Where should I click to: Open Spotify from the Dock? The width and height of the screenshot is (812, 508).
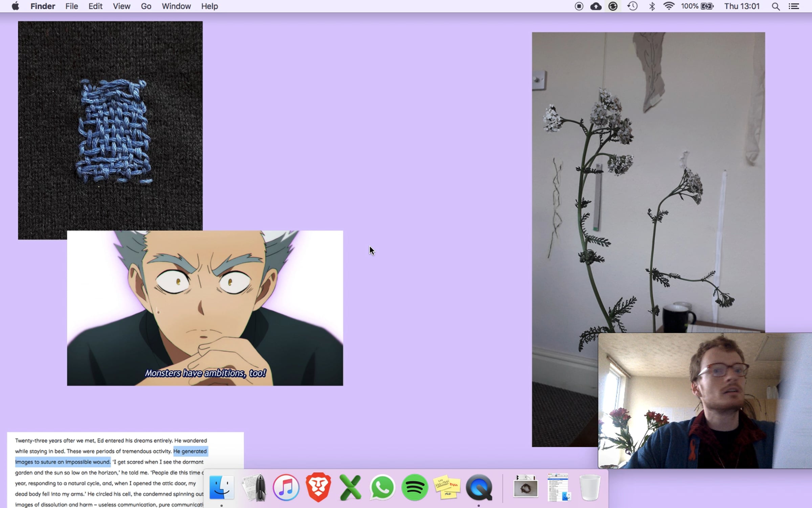tap(415, 487)
